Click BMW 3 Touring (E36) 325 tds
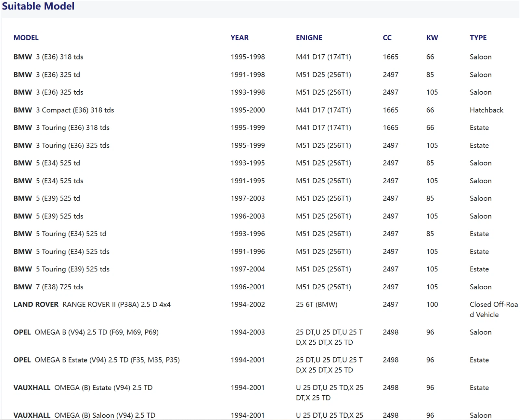520x420 pixels. [61, 146]
